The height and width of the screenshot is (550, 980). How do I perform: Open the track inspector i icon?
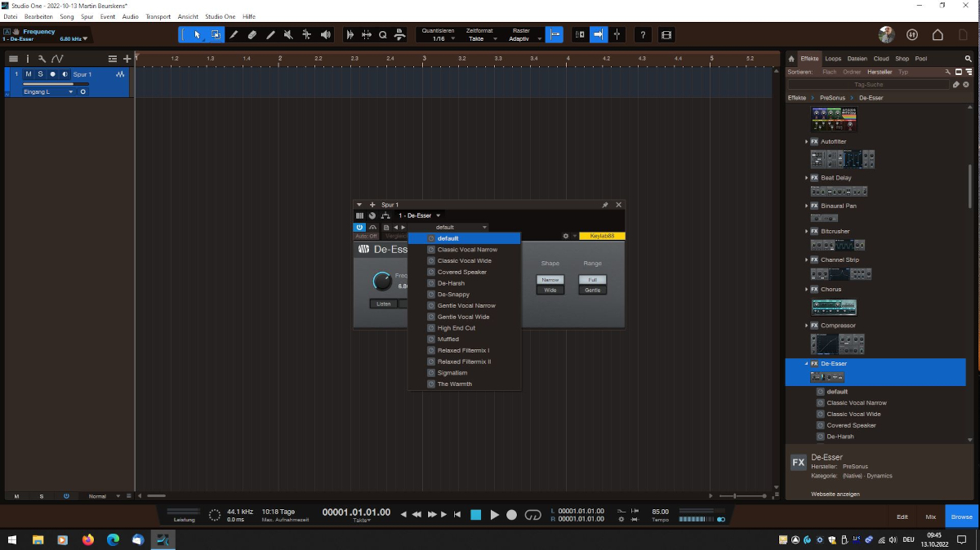click(28, 59)
